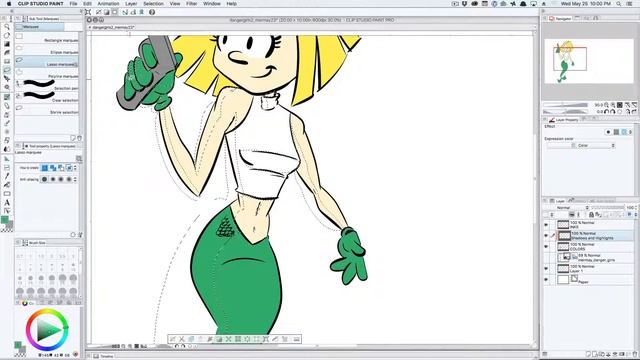The width and height of the screenshot is (640, 360).
Task: Click the main green color swatch in toolbar
Action: [5, 220]
